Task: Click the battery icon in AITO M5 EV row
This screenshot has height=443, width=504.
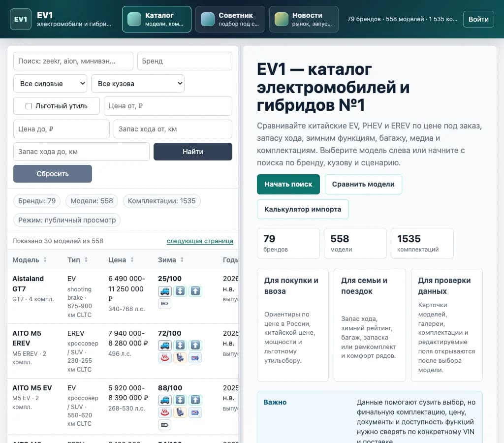Action: pyautogui.click(x=164, y=425)
